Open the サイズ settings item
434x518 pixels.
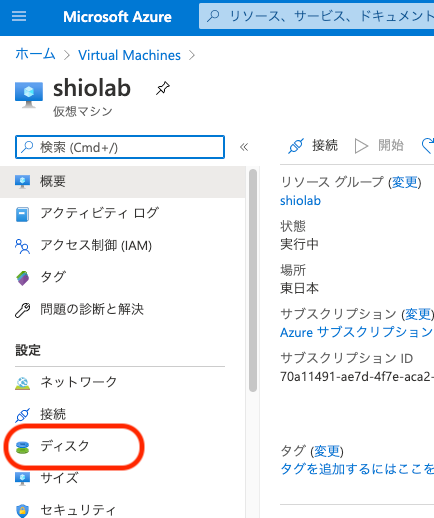(123, 478)
